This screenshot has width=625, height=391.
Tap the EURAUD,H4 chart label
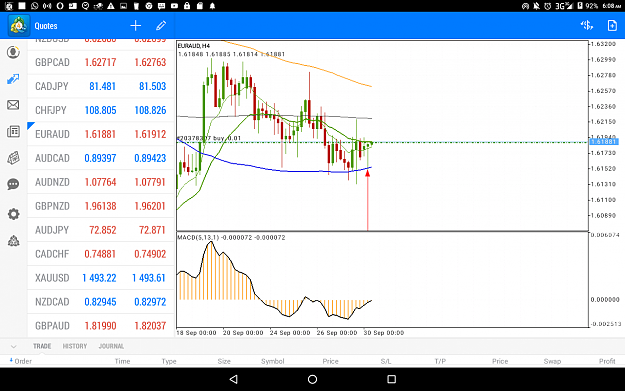[x=193, y=46]
